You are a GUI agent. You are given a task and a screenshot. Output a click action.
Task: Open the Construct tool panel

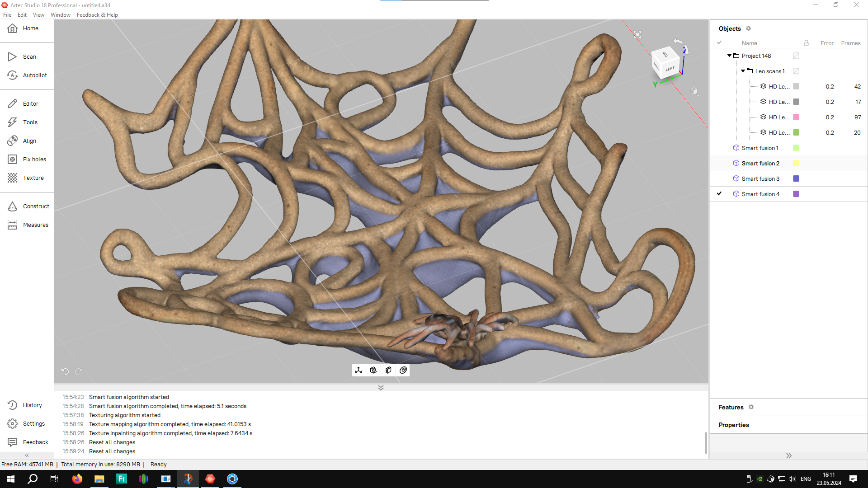tap(28, 206)
